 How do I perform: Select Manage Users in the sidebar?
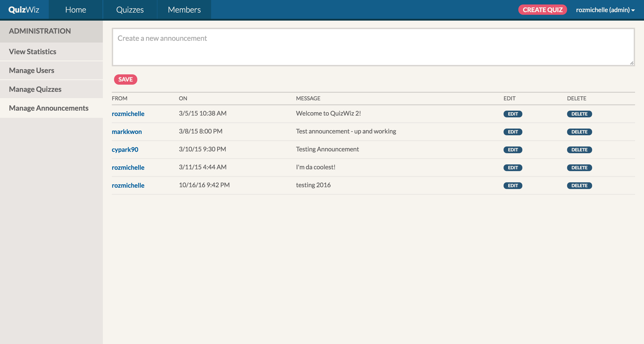(x=32, y=70)
